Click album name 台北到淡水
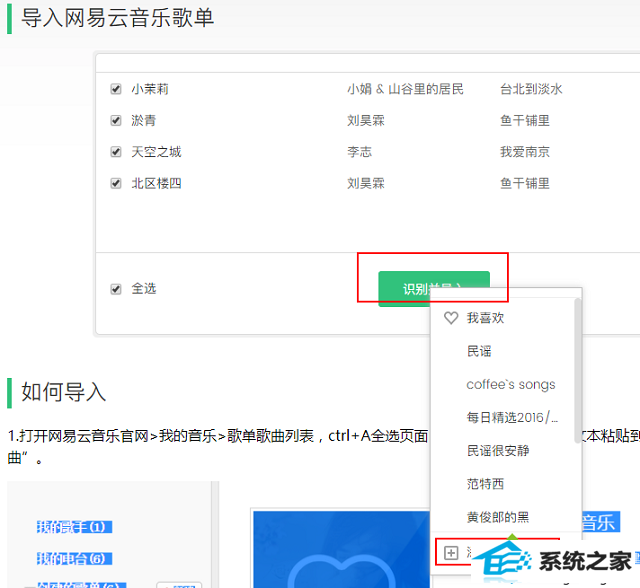The height and width of the screenshot is (588, 640). click(x=531, y=89)
